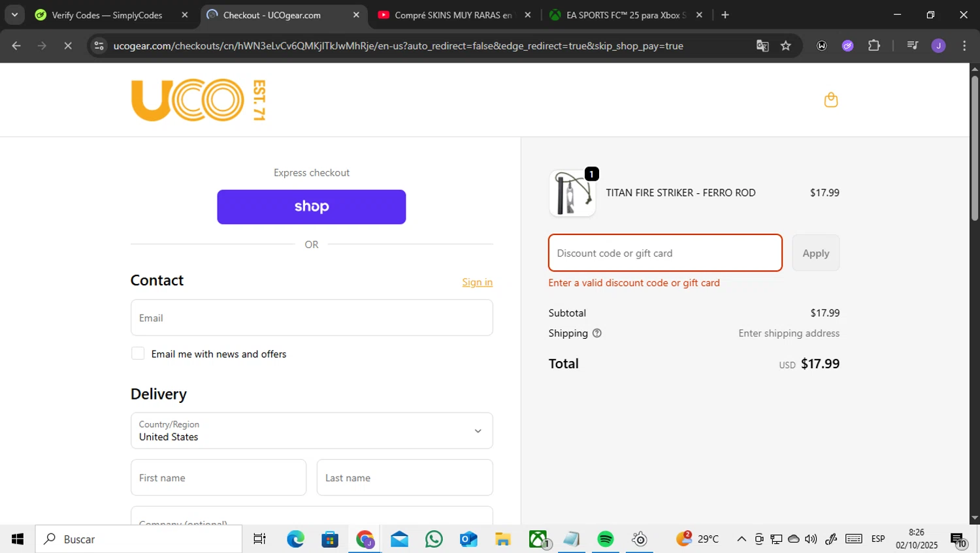Open the weather widget showing 29°C
The image size is (980, 553).
[698, 539]
